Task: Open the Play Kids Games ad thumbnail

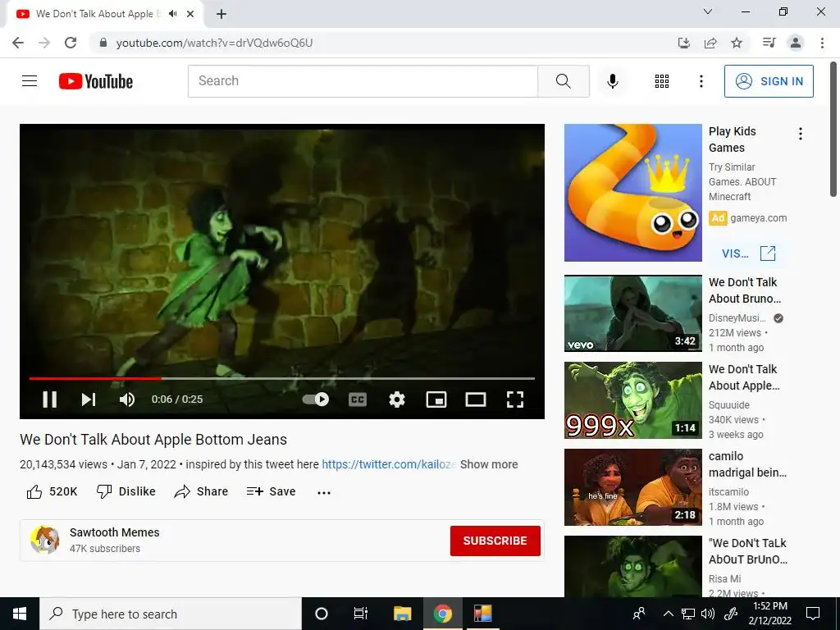Action: tap(632, 192)
